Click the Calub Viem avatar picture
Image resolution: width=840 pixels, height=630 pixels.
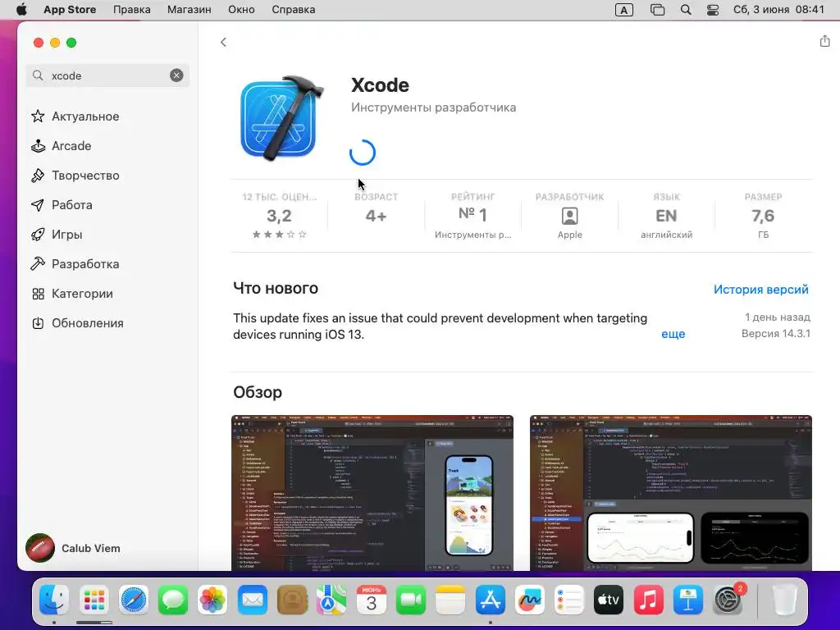click(39, 548)
